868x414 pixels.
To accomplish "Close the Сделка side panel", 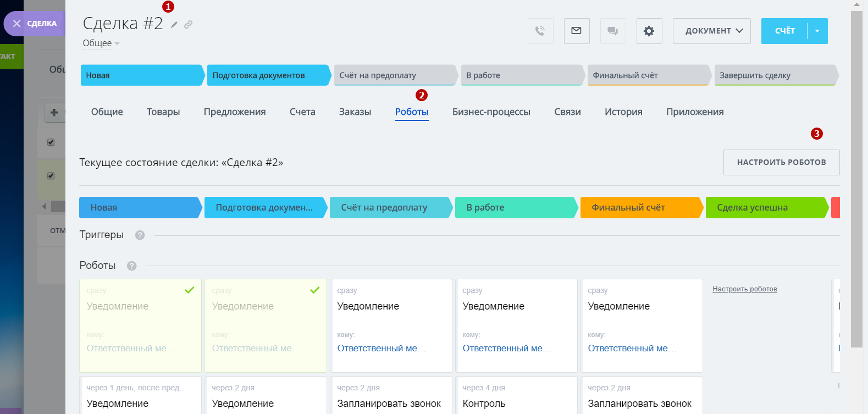I will (17, 24).
